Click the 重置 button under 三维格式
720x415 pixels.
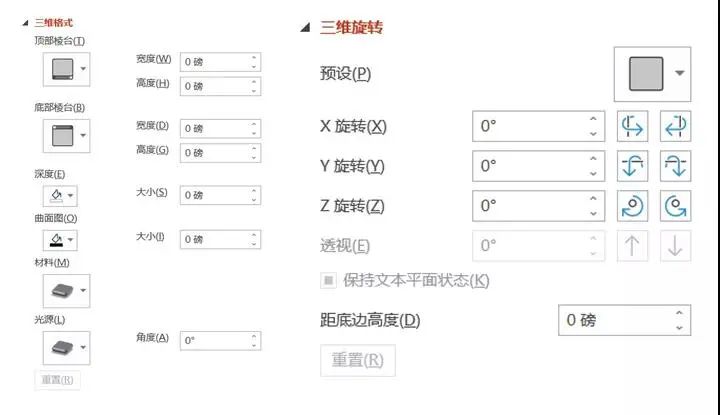58,380
